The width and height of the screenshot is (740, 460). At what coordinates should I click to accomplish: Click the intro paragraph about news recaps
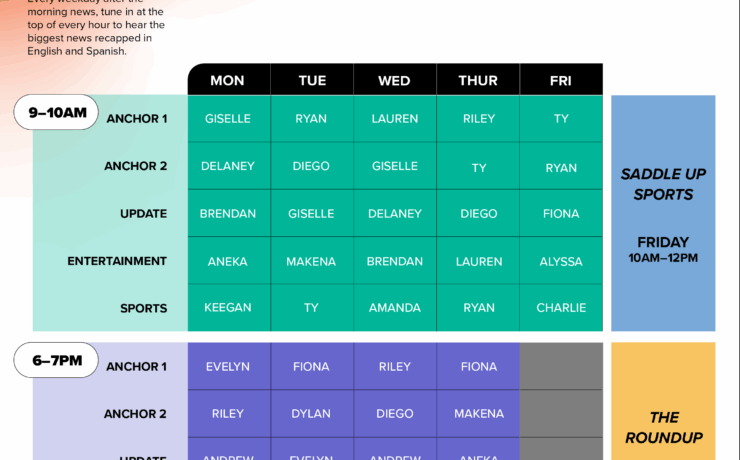(84, 32)
